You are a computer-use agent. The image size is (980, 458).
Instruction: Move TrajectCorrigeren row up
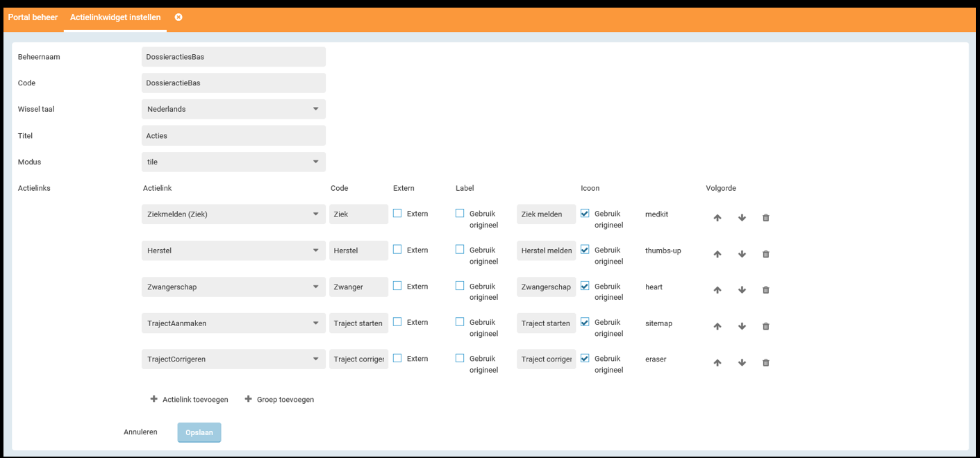pyautogui.click(x=717, y=362)
